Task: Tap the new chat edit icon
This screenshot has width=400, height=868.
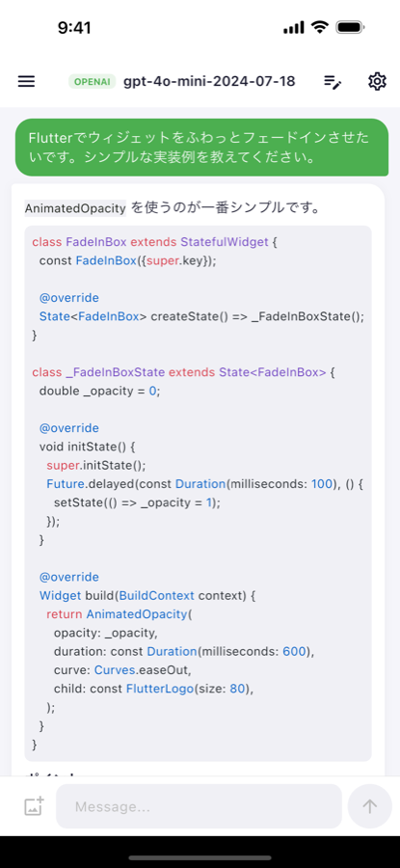Action: tap(333, 82)
